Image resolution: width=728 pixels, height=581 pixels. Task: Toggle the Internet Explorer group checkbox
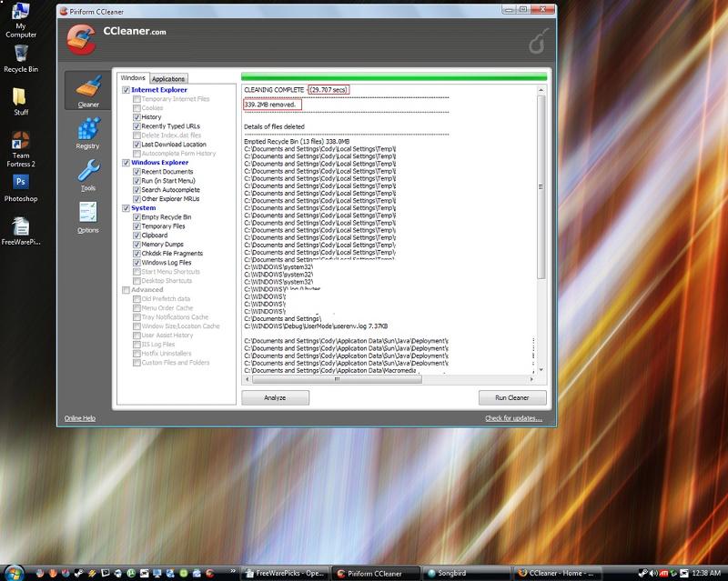click(126, 90)
